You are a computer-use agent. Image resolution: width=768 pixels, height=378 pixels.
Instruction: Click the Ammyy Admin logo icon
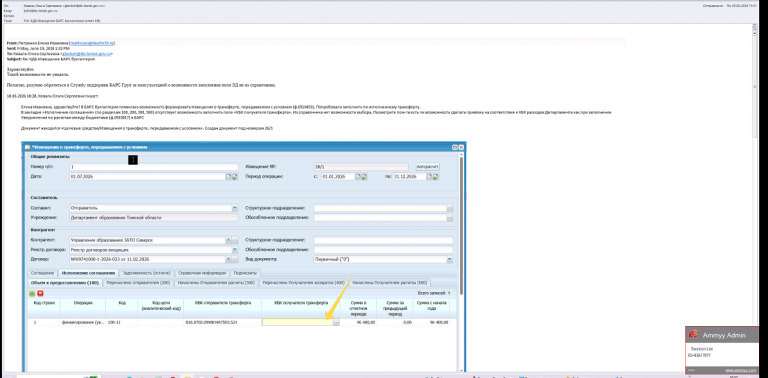pos(693,335)
